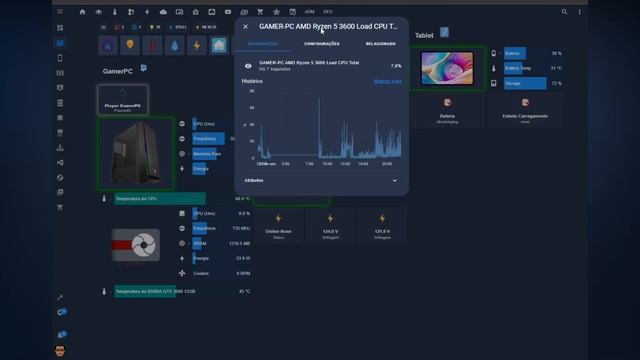Select the DEX view tab
The width and height of the screenshot is (640, 360).
click(328, 12)
